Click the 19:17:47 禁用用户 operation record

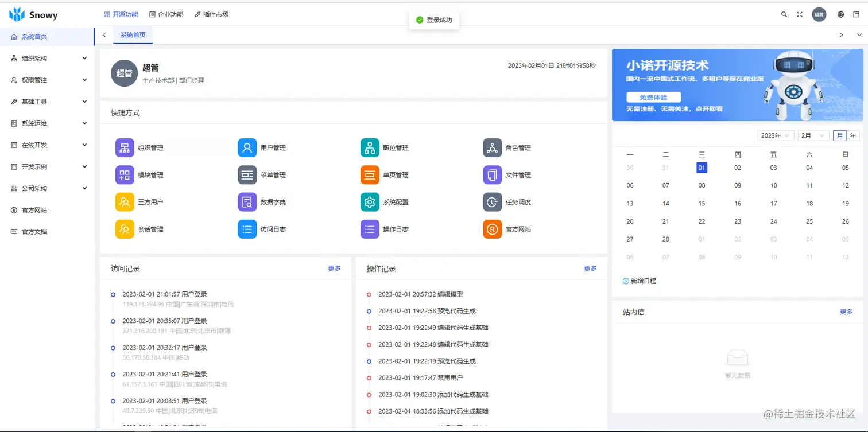pyautogui.click(x=420, y=377)
